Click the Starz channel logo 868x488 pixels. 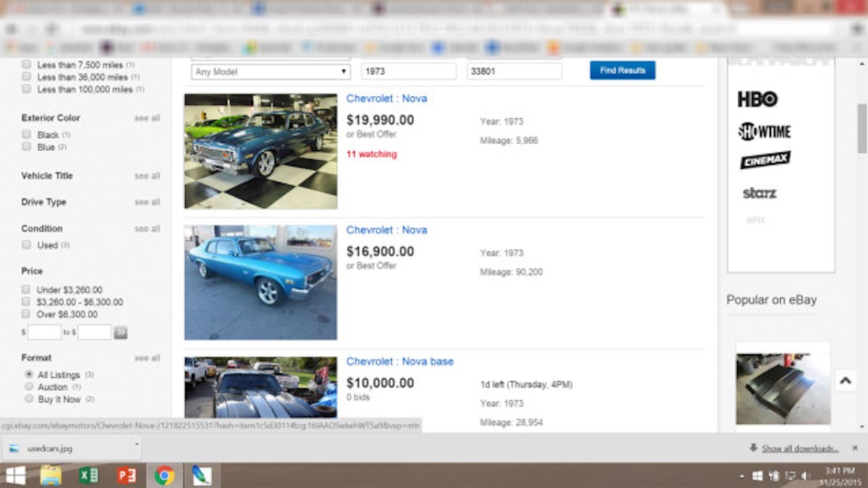[x=761, y=192]
